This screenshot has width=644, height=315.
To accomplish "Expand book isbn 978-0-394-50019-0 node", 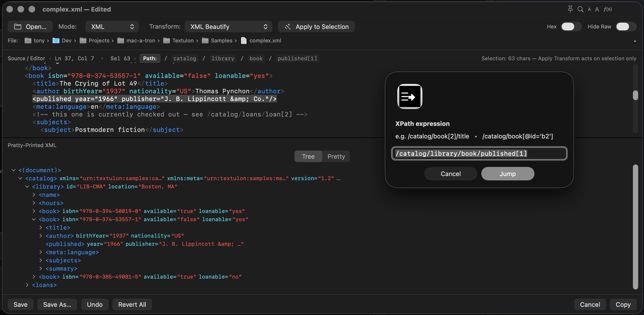I will (34, 211).
